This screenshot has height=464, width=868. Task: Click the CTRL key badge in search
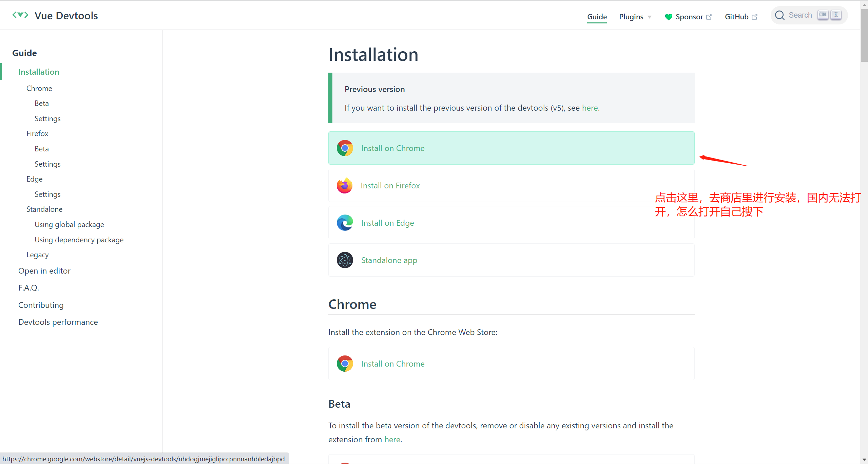click(823, 15)
